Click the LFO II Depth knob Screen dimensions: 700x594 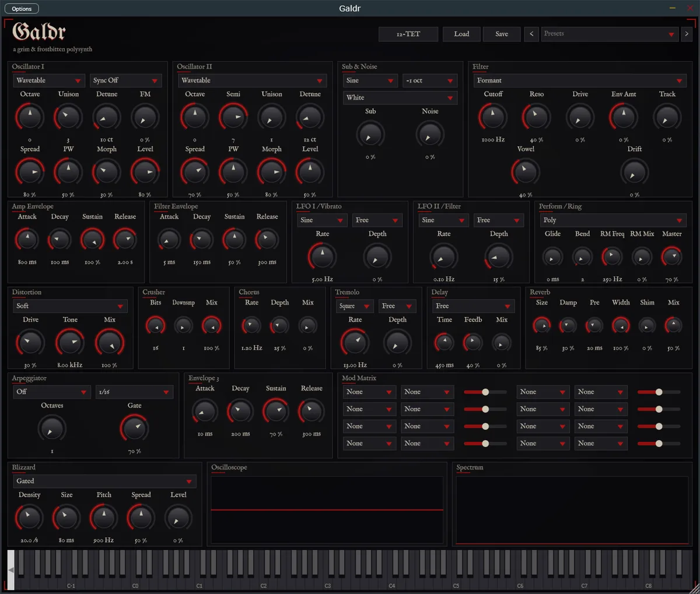(499, 256)
